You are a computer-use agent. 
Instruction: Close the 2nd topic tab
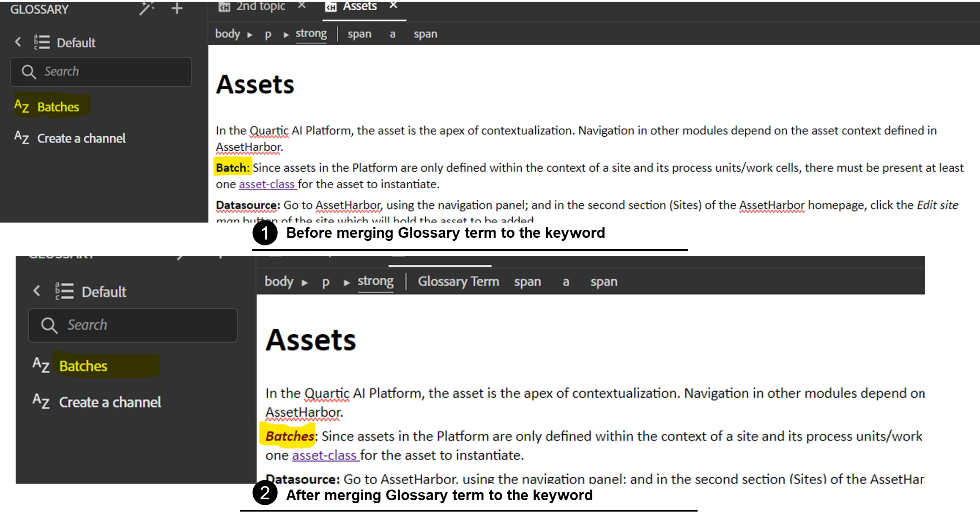click(x=301, y=6)
